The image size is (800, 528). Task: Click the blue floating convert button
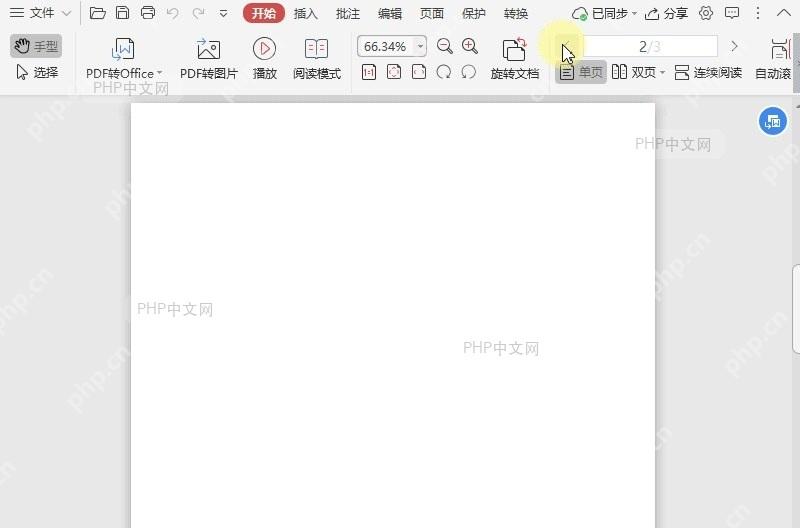(x=772, y=121)
